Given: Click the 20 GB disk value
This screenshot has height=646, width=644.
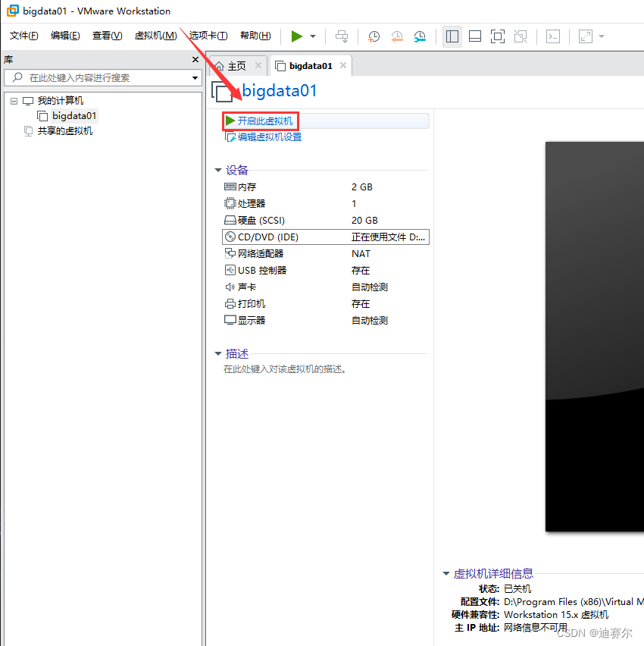Looking at the screenshot, I should (x=364, y=221).
